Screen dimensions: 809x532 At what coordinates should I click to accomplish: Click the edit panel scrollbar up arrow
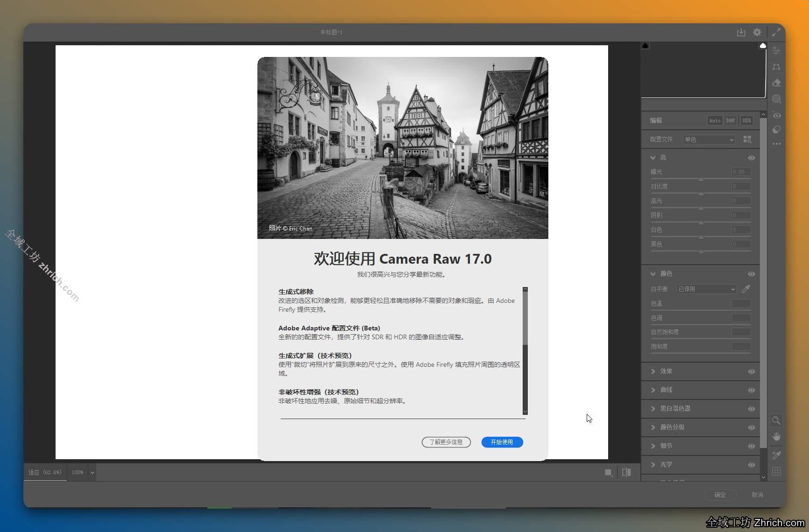pyautogui.click(x=763, y=114)
